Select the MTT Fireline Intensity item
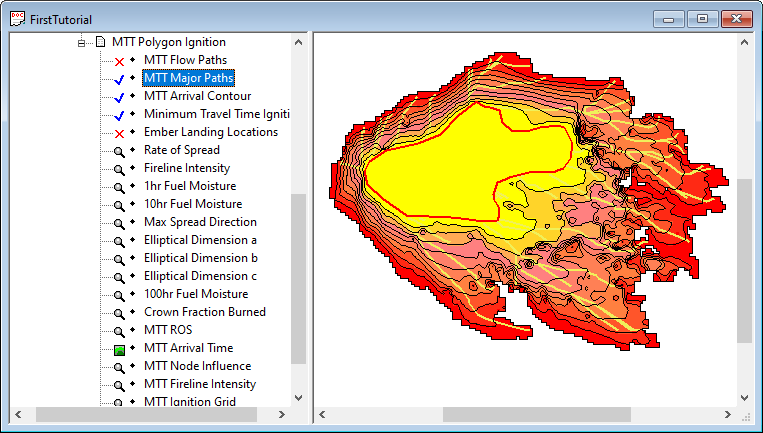The height and width of the screenshot is (433, 763). point(200,384)
